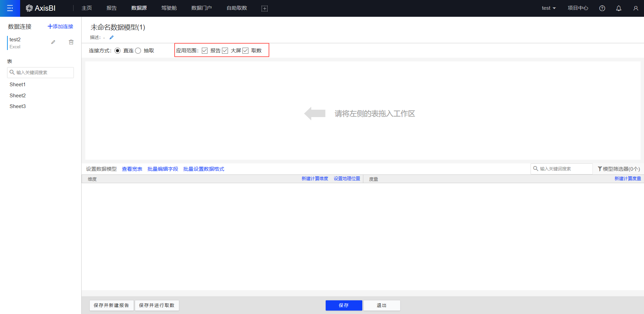Toggle the 大屏 application scope checkbox

(225, 51)
